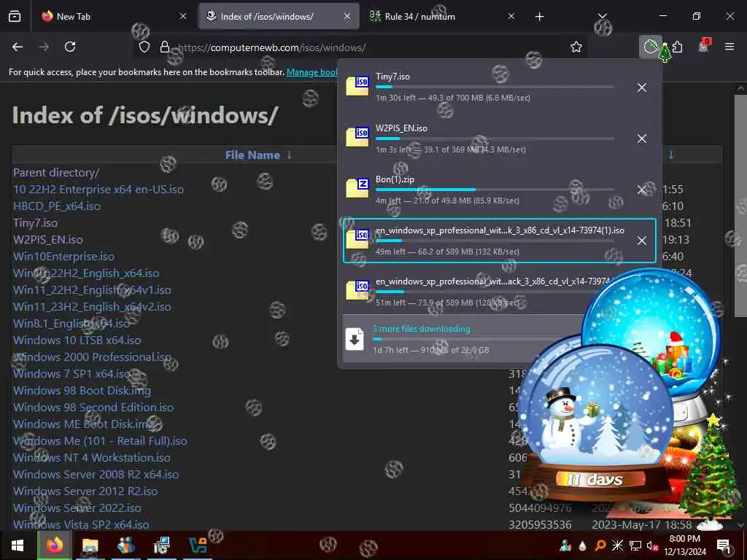The height and width of the screenshot is (560, 747).
Task: Click the muted volume tray icon
Action: (651, 545)
